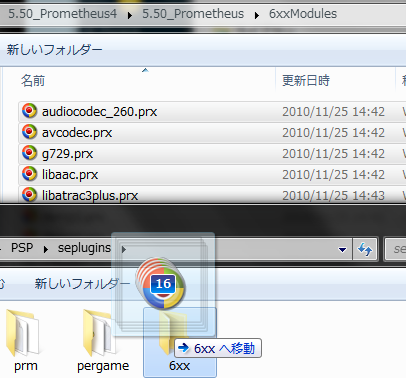Click the audiocodec_260.prx file icon
This screenshot has width=406, height=378.
29,111
